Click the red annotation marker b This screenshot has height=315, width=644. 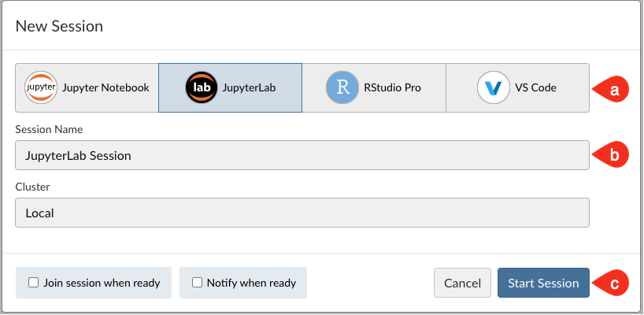click(611, 155)
